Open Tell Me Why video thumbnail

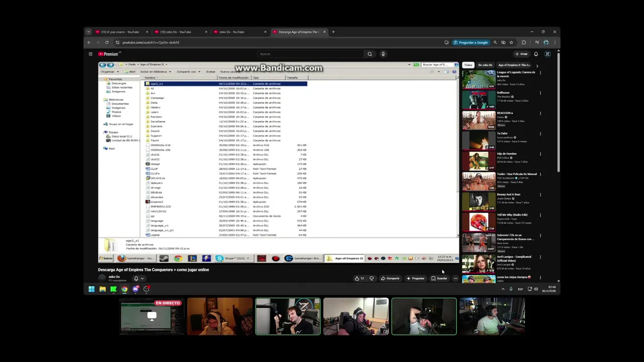click(478, 222)
